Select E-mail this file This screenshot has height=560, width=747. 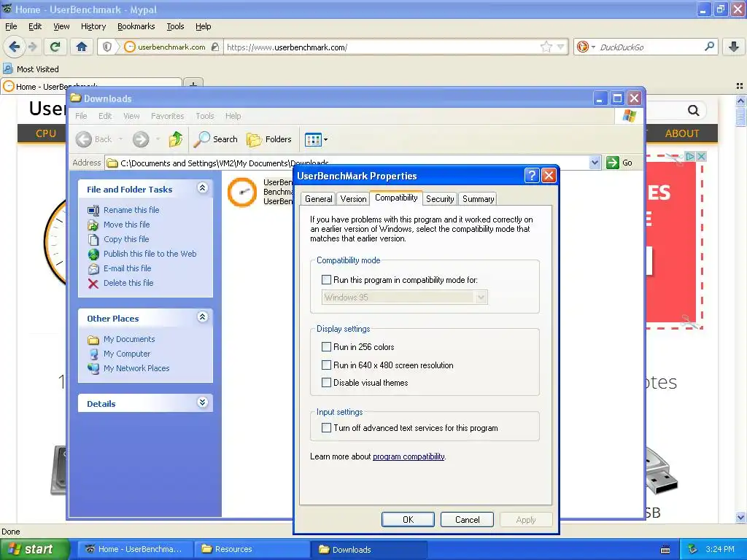click(x=127, y=268)
